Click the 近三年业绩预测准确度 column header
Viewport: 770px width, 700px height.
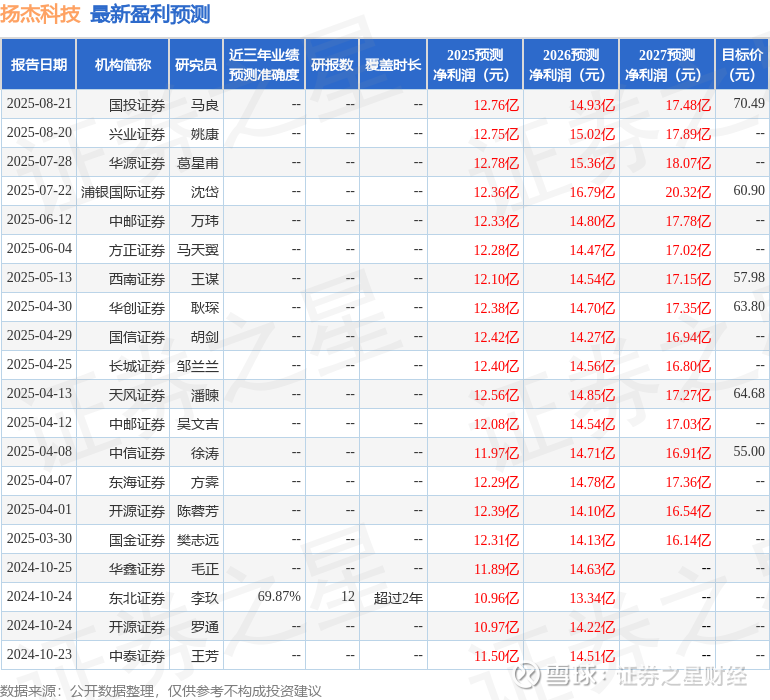coord(264,65)
